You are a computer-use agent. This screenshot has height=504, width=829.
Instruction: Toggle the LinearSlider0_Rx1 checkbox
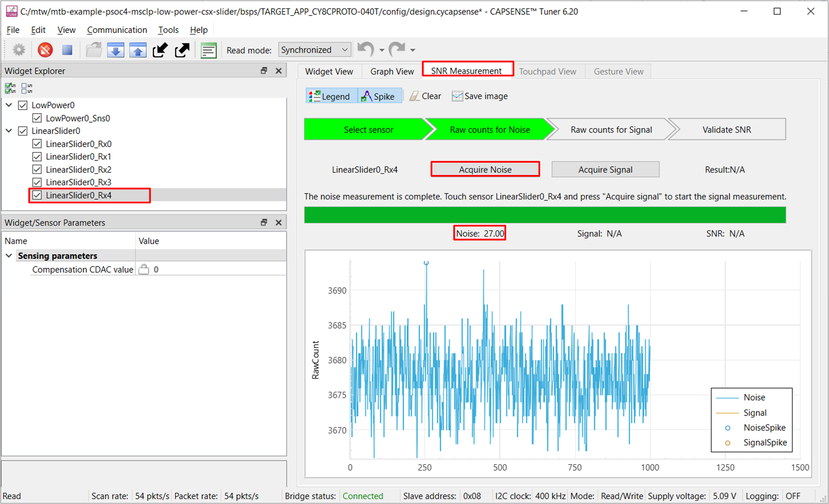coord(37,157)
